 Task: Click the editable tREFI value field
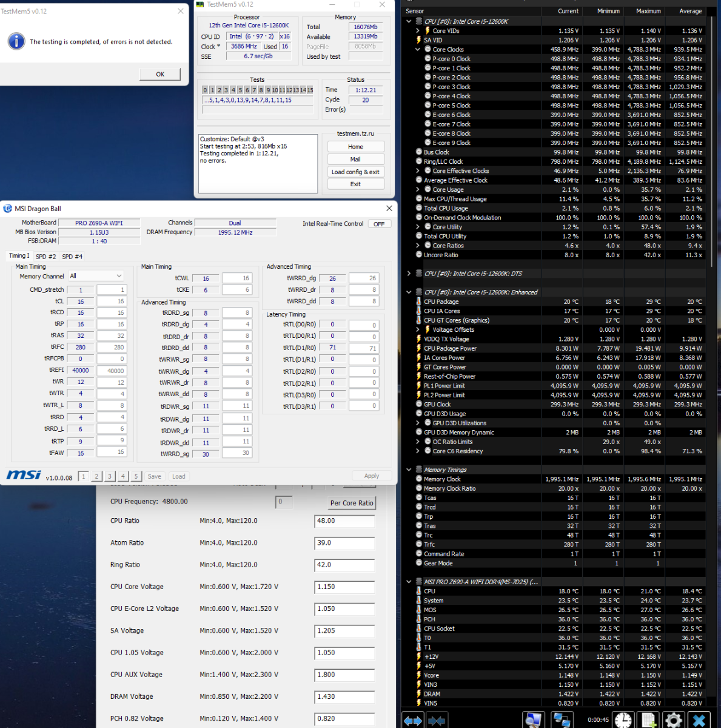coord(112,371)
